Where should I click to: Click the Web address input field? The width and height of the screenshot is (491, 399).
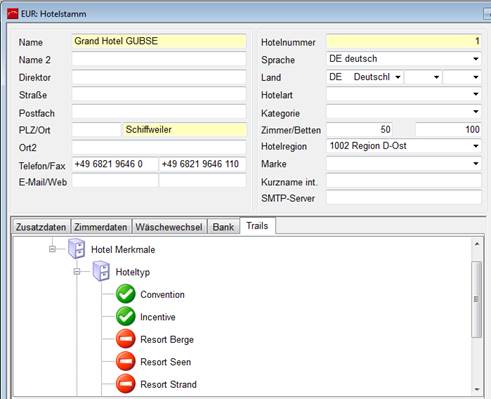pyautogui.click(x=203, y=181)
